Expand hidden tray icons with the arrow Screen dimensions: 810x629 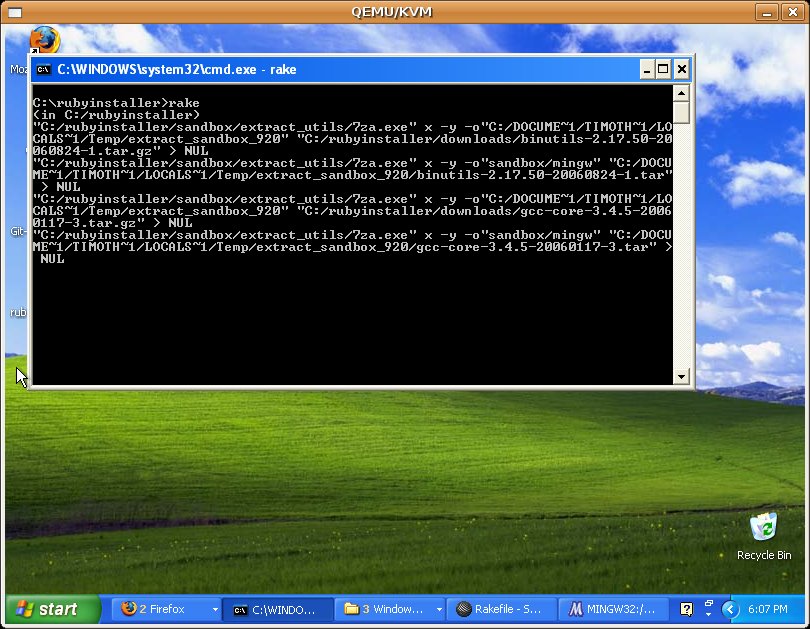tap(730, 609)
